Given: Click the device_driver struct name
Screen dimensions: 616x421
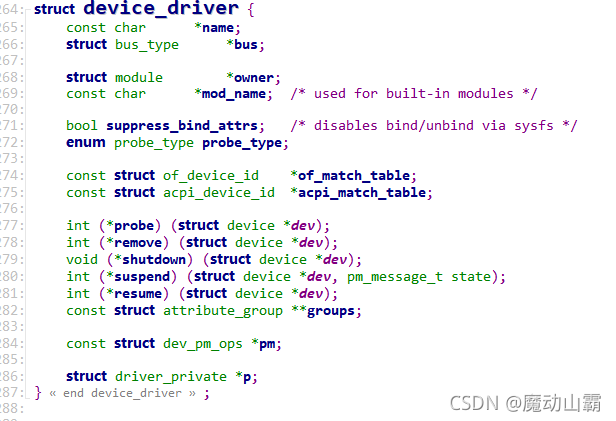Looking at the screenshot, I should [161, 8].
